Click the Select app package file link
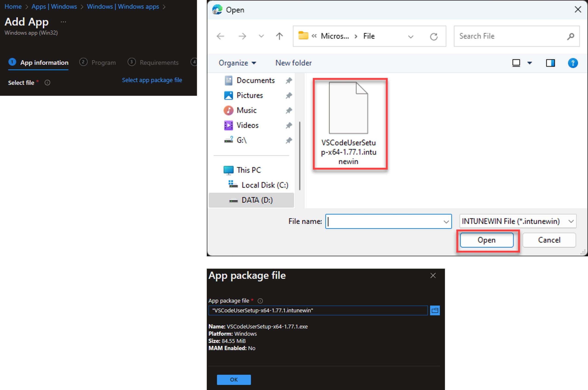The height and width of the screenshot is (390, 588). (152, 80)
